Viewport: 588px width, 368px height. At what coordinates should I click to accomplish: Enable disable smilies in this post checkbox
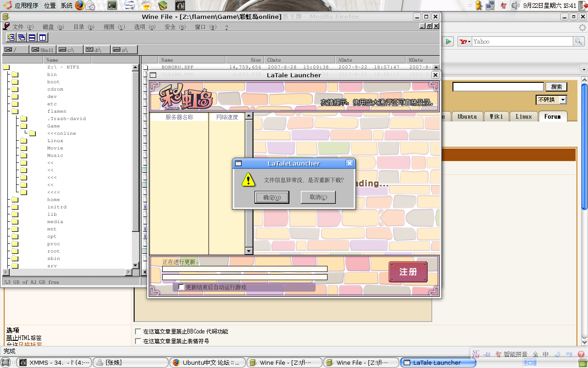click(x=138, y=341)
